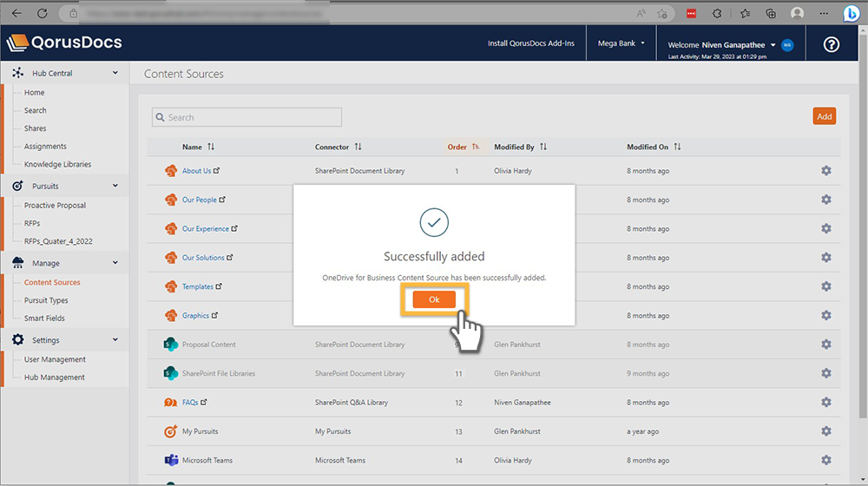Screen dimensions: 868x486
Task: Open RFPs_Quater_4_2022 in sidebar
Action: coord(58,240)
